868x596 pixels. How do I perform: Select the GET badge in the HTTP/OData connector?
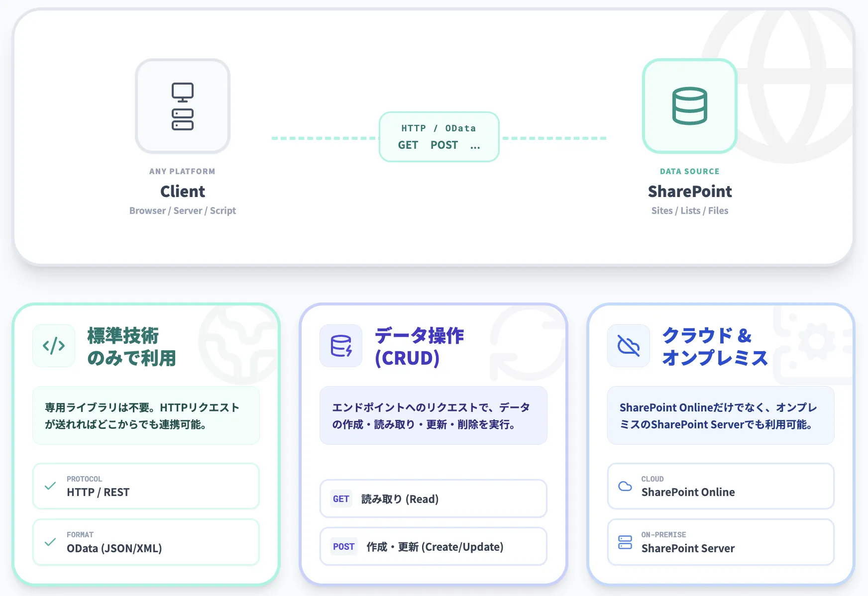pyautogui.click(x=409, y=145)
